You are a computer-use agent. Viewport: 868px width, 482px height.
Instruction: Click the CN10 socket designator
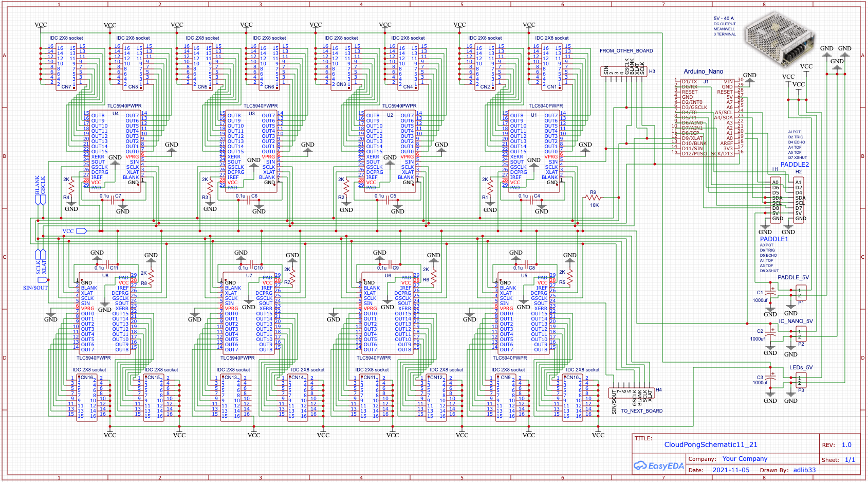[572, 378]
